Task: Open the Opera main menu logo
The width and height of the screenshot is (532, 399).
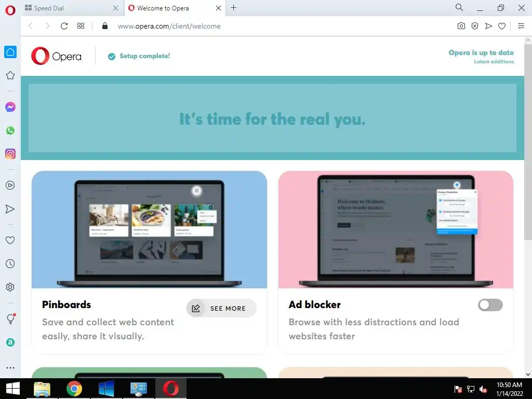Action: point(10,10)
